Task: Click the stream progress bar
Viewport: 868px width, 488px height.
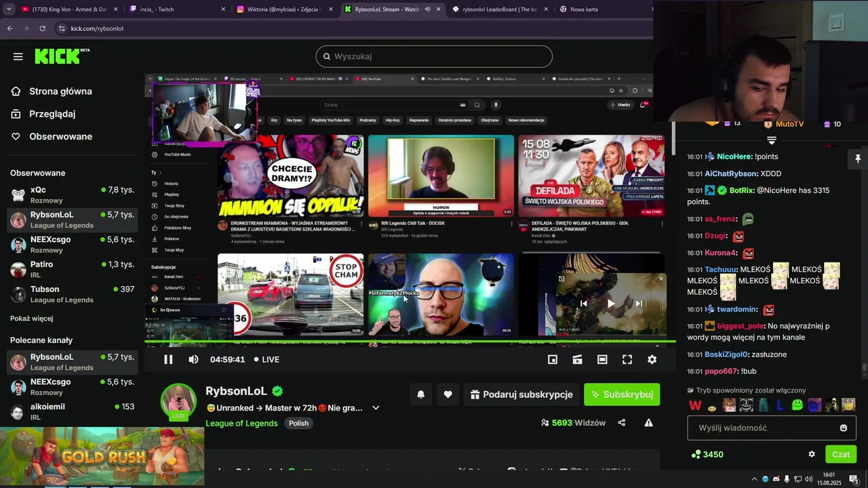Action: [x=410, y=342]
